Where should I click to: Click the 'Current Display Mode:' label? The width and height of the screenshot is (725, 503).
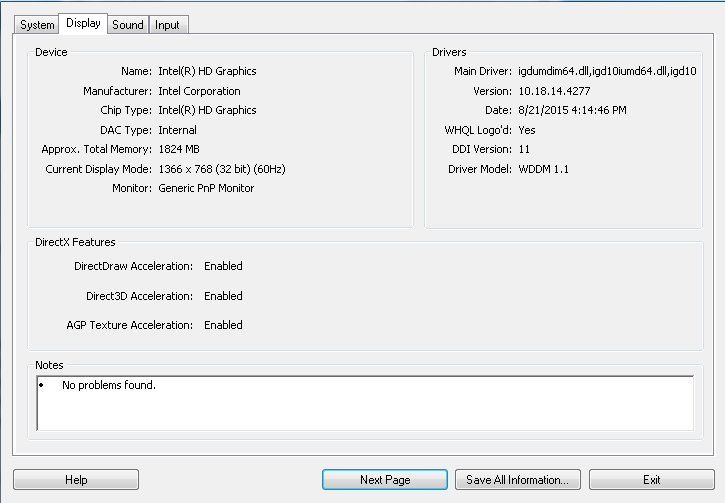point(98,169)
